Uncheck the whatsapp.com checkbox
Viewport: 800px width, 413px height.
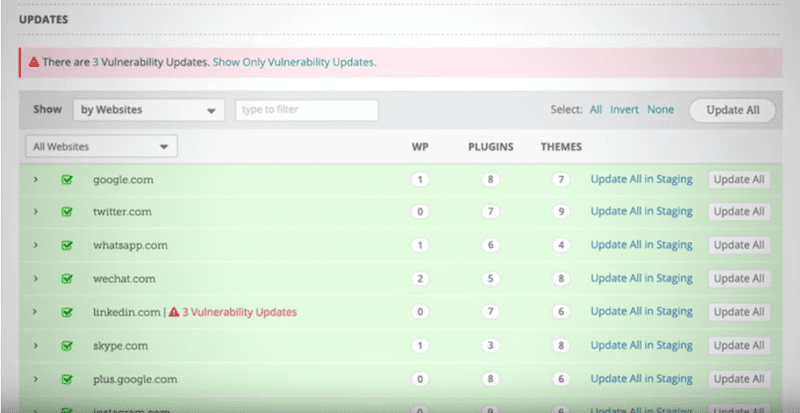67,245
